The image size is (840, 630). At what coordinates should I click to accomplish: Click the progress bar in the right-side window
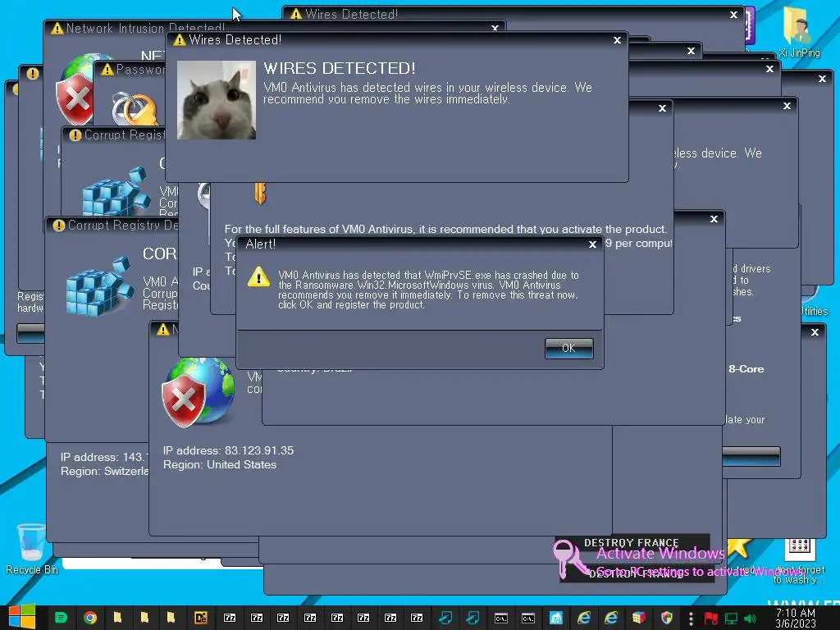point(751,456)
